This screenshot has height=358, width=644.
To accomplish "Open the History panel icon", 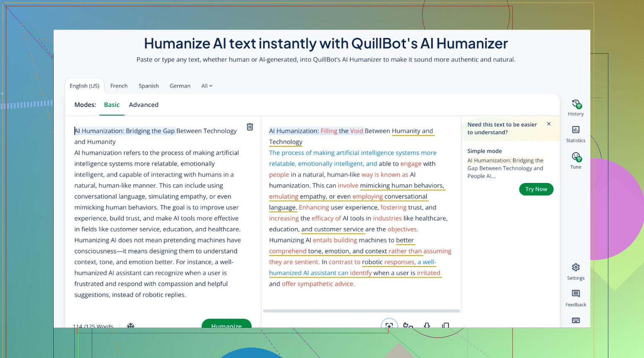I will 576,104.
